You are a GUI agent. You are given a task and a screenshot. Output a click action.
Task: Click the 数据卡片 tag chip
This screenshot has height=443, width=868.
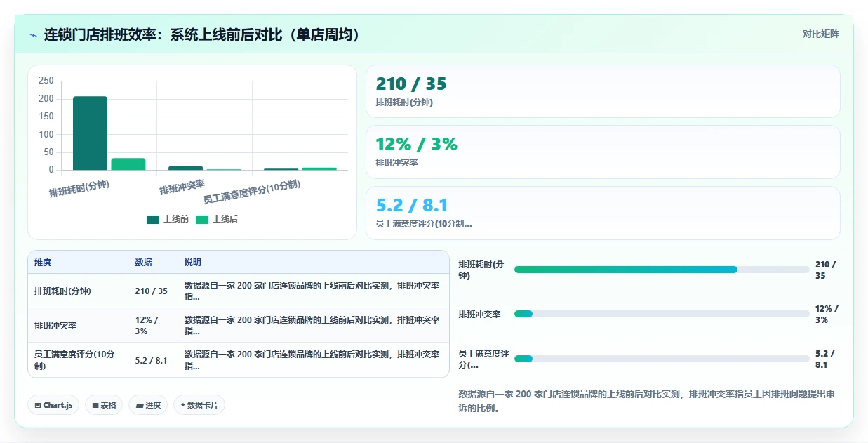click(199, 405)
